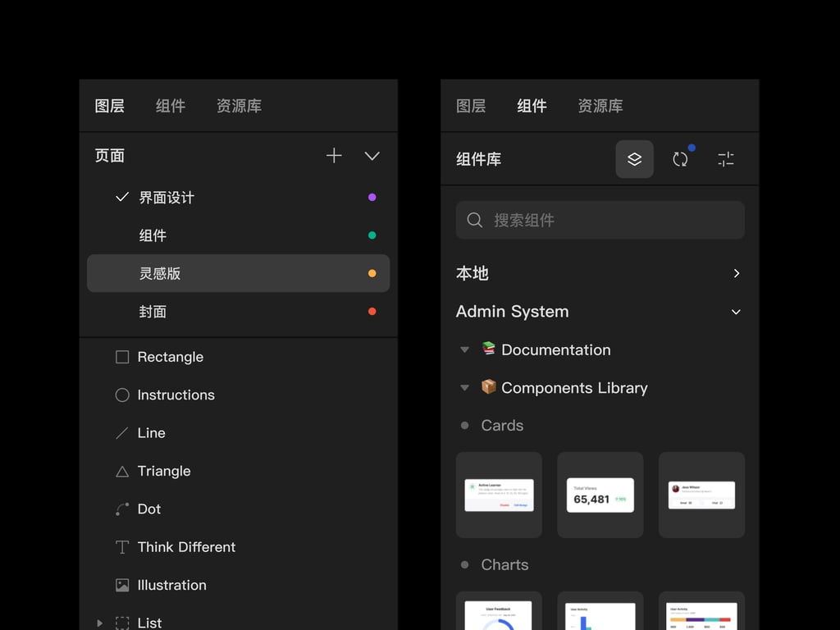Pick the User Feedback donut chart thumbnail
Screen dimensions: 840x630
click(x=499, y=610)
